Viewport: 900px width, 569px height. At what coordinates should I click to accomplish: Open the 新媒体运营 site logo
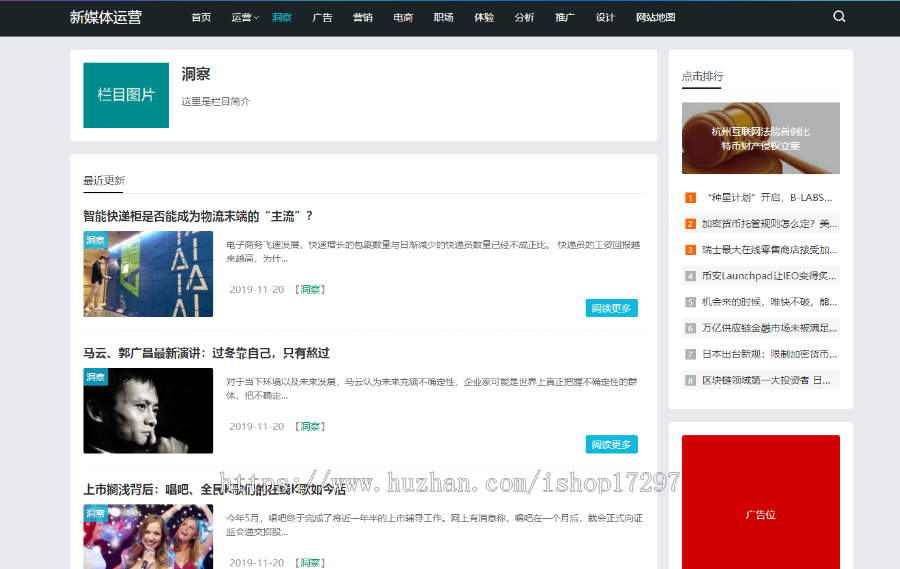106,17
